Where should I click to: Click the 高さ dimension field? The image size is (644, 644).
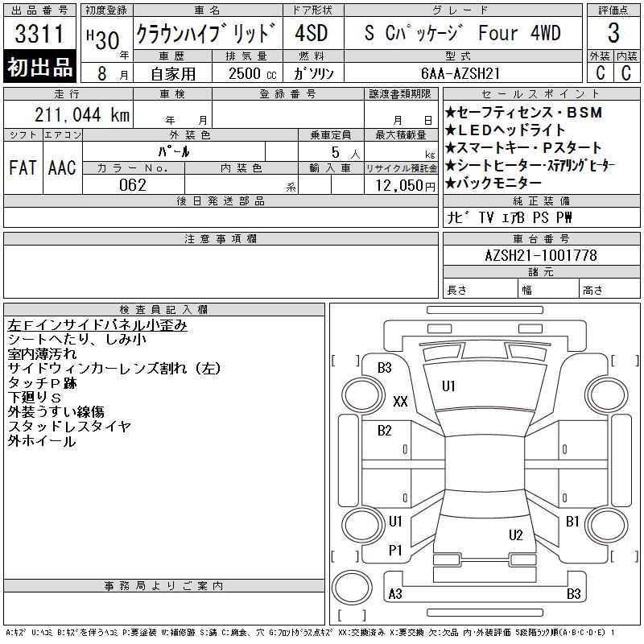point(610,288)
